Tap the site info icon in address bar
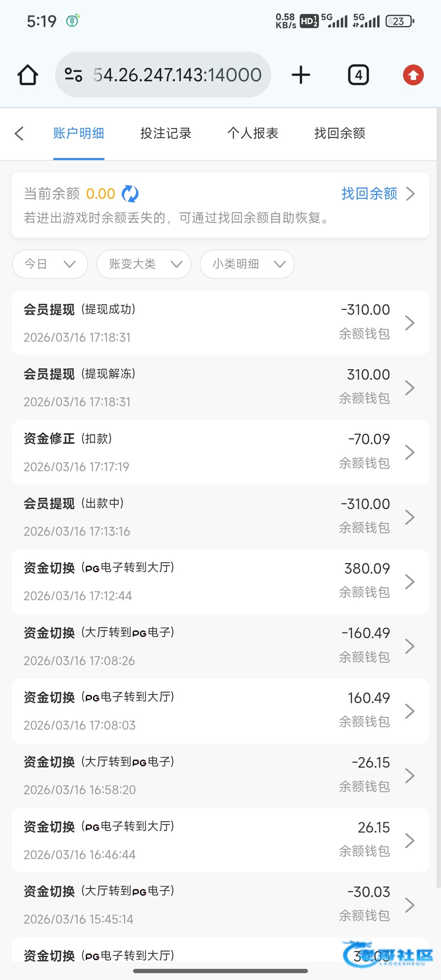The image size is (441, 980). (73, 75)
